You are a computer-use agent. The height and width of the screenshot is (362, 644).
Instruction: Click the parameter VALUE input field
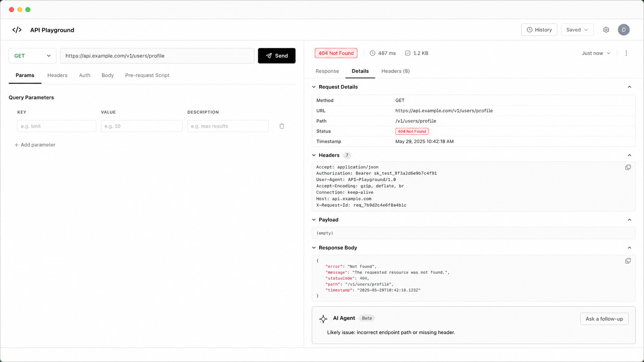click(142, 126)
